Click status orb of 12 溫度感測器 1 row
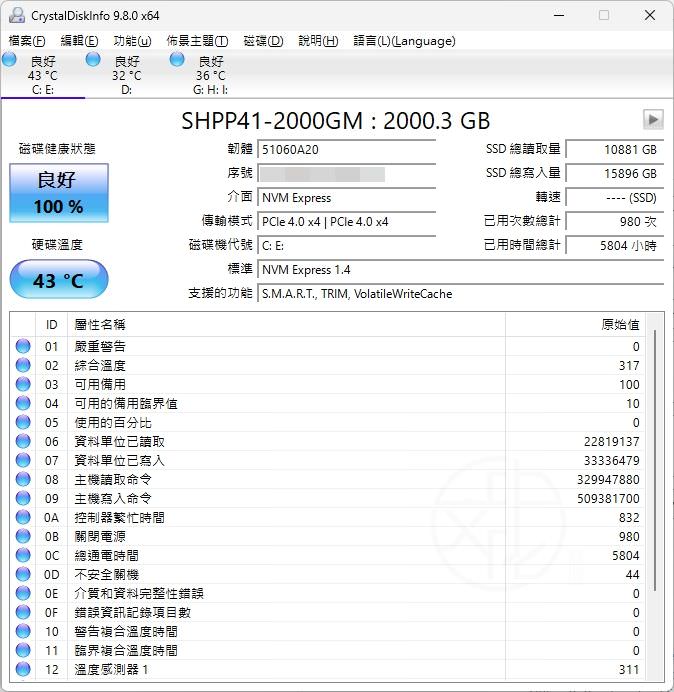The height and width of the screenshot is (692, 674). coord(23,669)
